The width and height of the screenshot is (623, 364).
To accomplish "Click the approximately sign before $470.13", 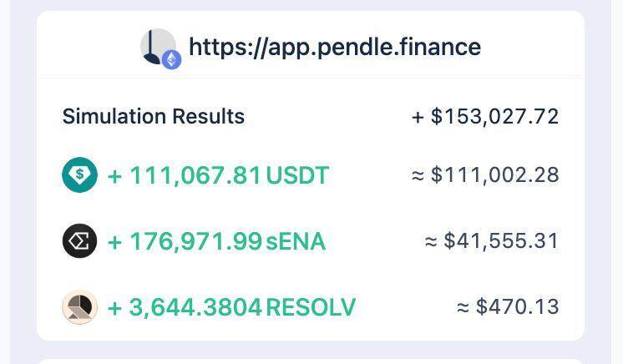I will point(463,308).
